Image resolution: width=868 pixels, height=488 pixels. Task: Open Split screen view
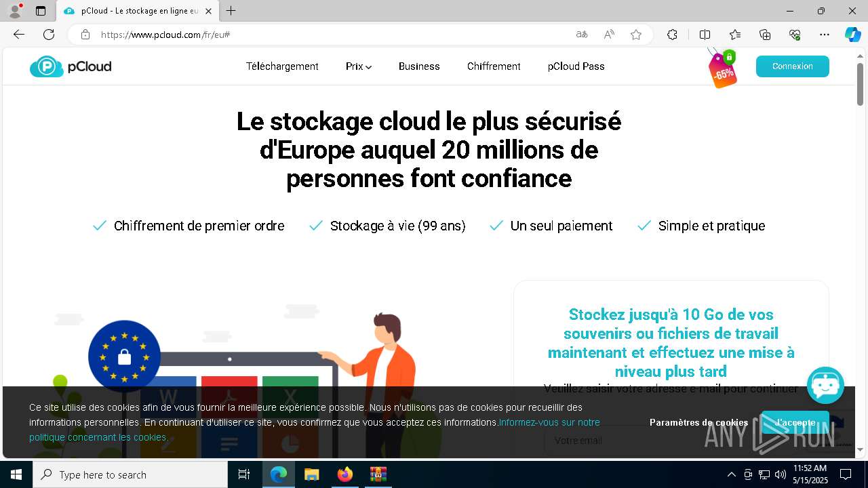coord(705,35)
